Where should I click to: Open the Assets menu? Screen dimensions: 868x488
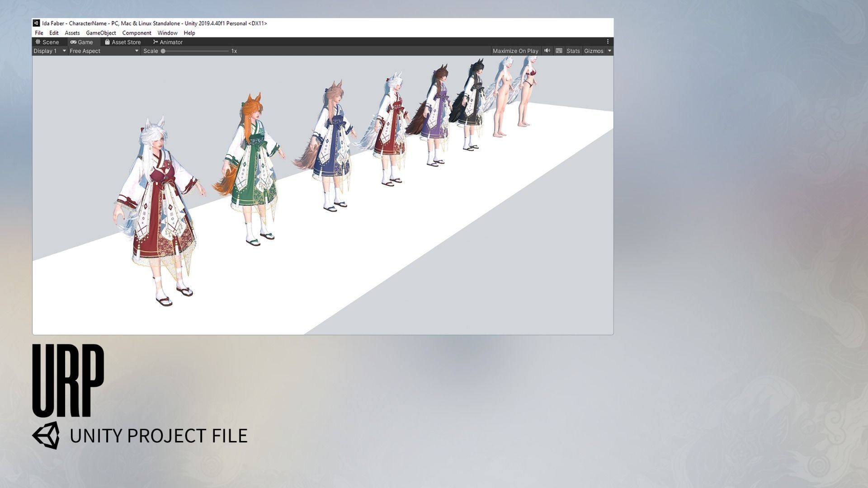pos(72,33)
